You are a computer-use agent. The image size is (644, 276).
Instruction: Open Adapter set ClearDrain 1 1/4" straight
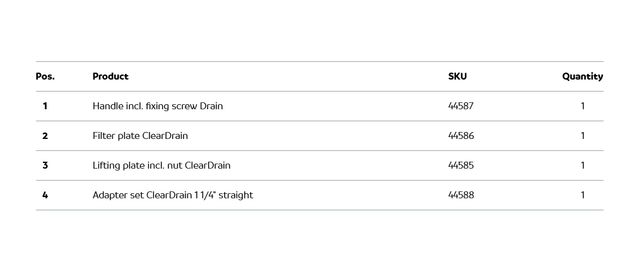pyautogui.click(x=173, y=195)
